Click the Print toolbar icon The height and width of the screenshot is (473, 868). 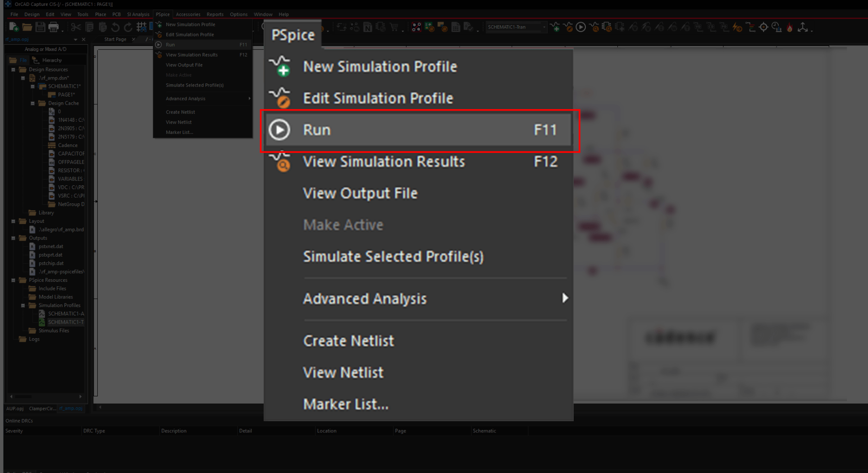click(x=54, y=28)
